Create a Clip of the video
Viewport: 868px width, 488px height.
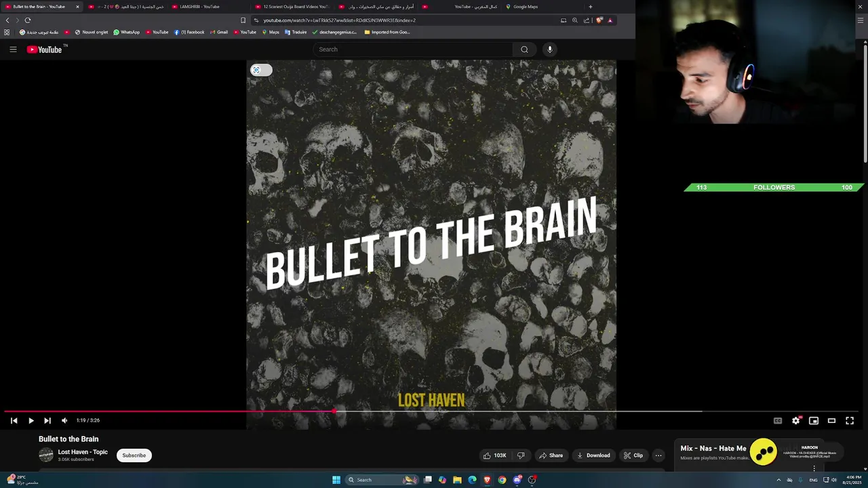(633, 455)
